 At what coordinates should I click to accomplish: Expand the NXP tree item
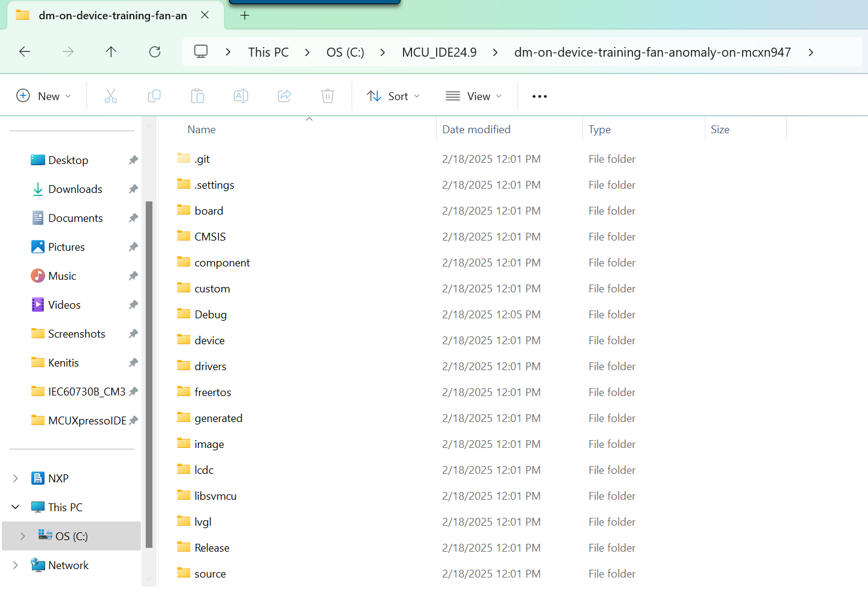[x=16, y=478]
